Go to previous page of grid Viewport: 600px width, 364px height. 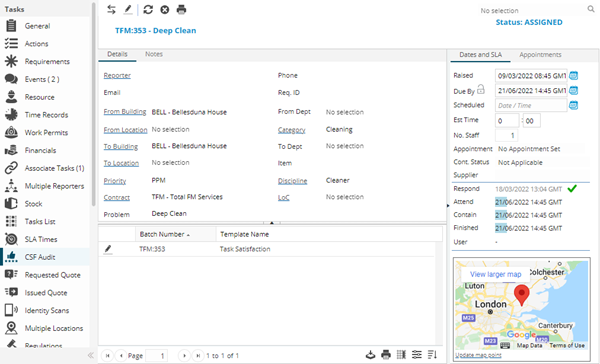click(121, 356)
